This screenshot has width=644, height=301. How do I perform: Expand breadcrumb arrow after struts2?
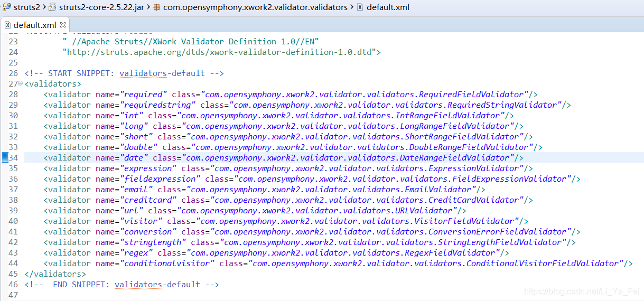click(x=45, y=7)
